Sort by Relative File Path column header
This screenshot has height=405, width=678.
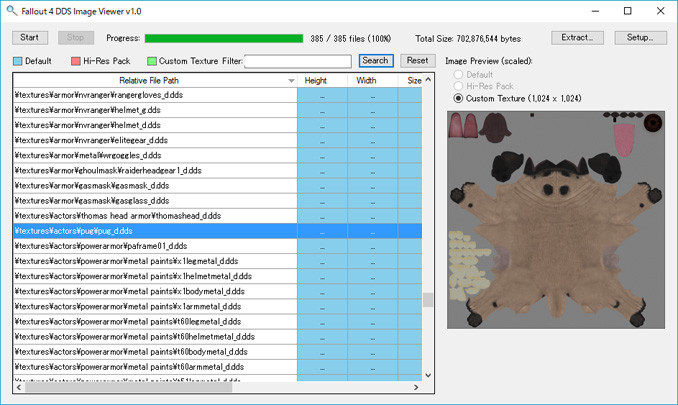pos(155,80)
